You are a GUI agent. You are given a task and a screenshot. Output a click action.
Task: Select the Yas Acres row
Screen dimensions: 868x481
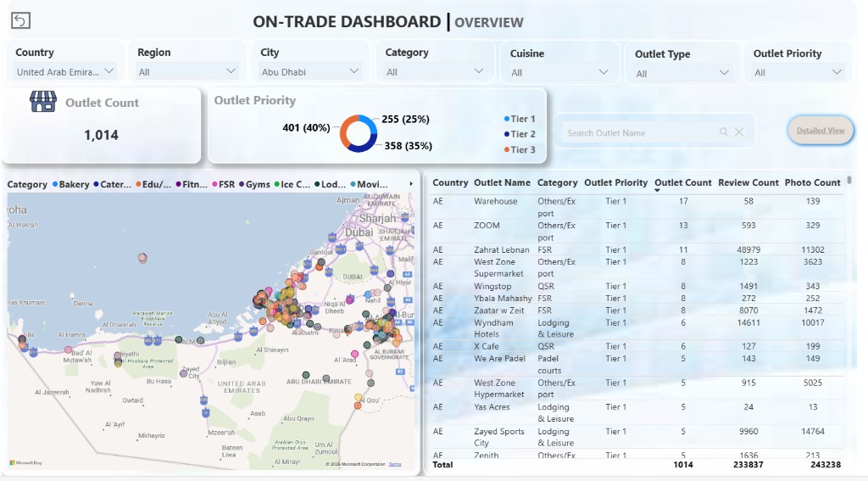coord(637,412)
